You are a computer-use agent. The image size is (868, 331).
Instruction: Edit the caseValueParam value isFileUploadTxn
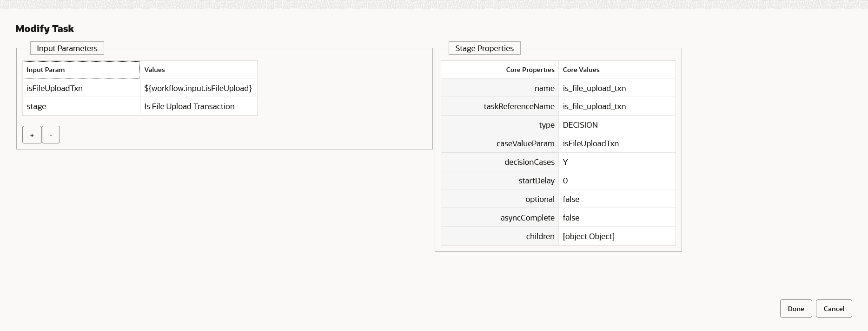point(616,143)
